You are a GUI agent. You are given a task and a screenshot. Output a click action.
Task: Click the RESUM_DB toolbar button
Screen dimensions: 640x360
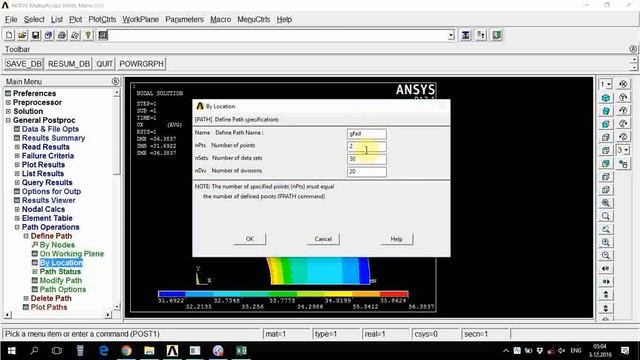pyautogui.click(x=69, y=64)
